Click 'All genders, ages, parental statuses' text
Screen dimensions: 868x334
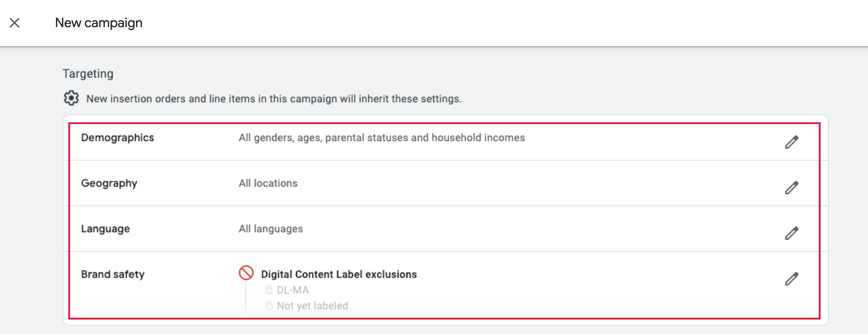point(382,138)
